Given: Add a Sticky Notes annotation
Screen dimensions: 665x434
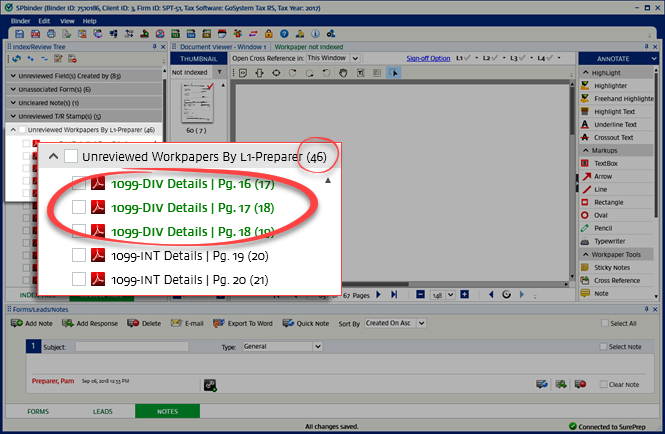Looking at the screenshot, I should (614, 267).
